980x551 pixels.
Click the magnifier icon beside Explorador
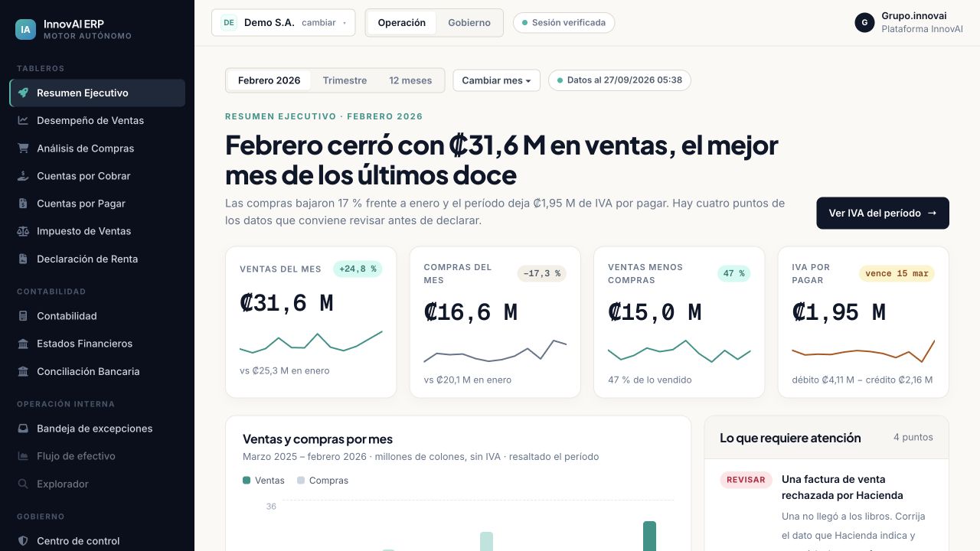[x=24, y=484]
